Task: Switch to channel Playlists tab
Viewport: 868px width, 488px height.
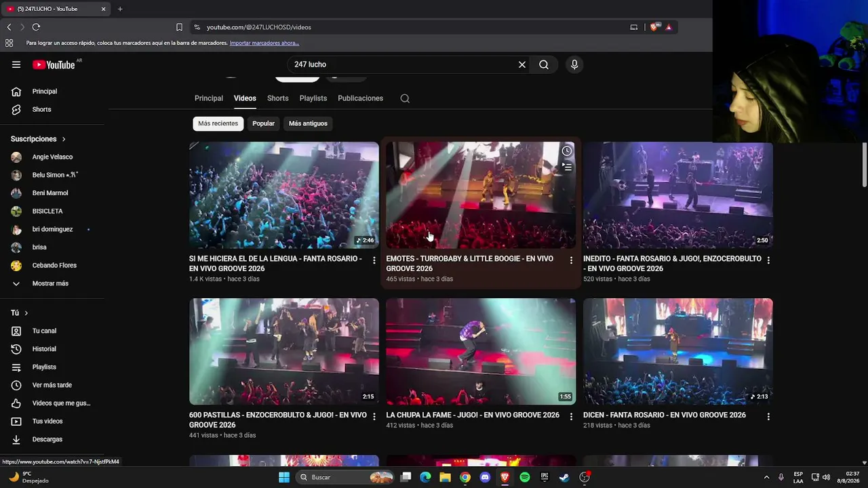Action: (x=313, y=98)
